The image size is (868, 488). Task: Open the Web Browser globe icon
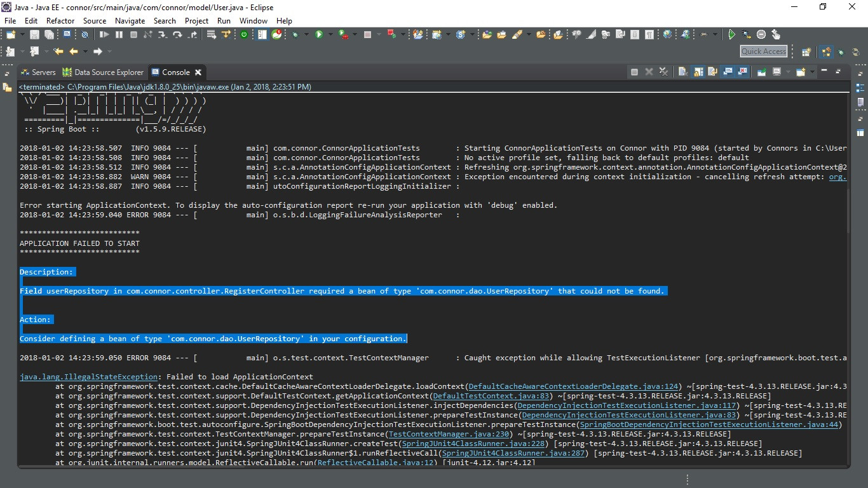click(x=667, y=34)
